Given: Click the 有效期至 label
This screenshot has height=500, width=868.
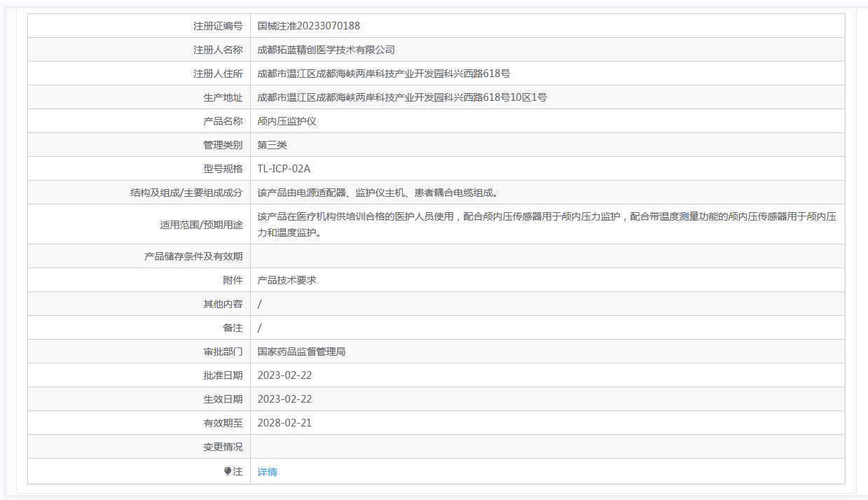Looking at the screenshot, I should (x=223, y=423).
